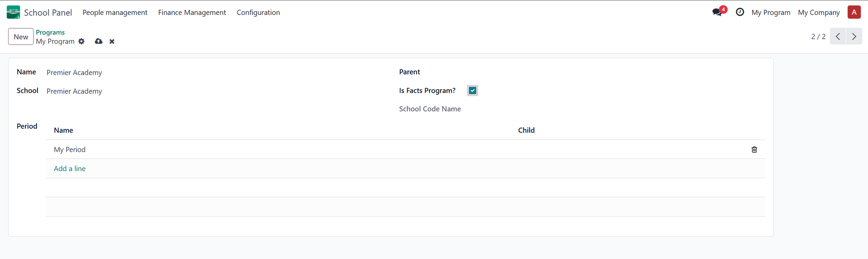
Task: Delete the My Period line via trash icon
Action: click(754, 149)
